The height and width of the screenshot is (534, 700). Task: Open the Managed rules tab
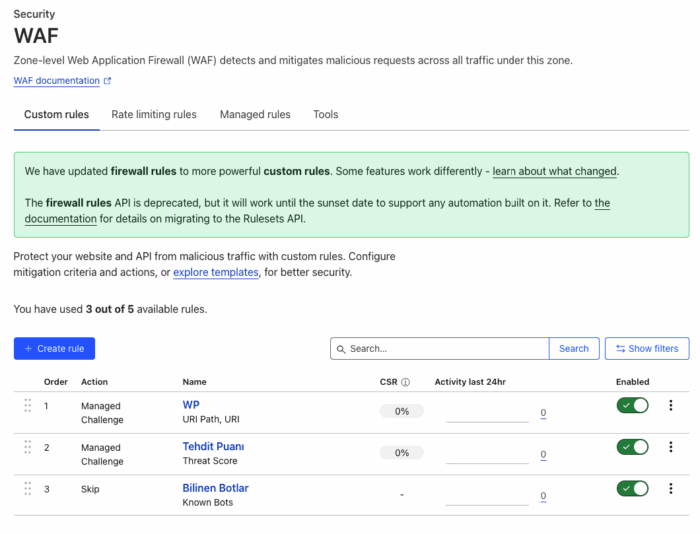tap(255, 115)
